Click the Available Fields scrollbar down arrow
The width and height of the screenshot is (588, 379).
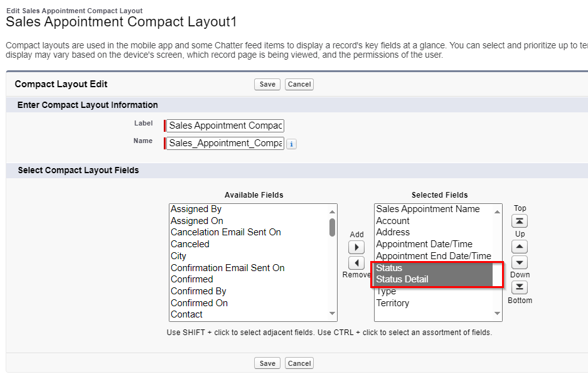coord(333,313)
